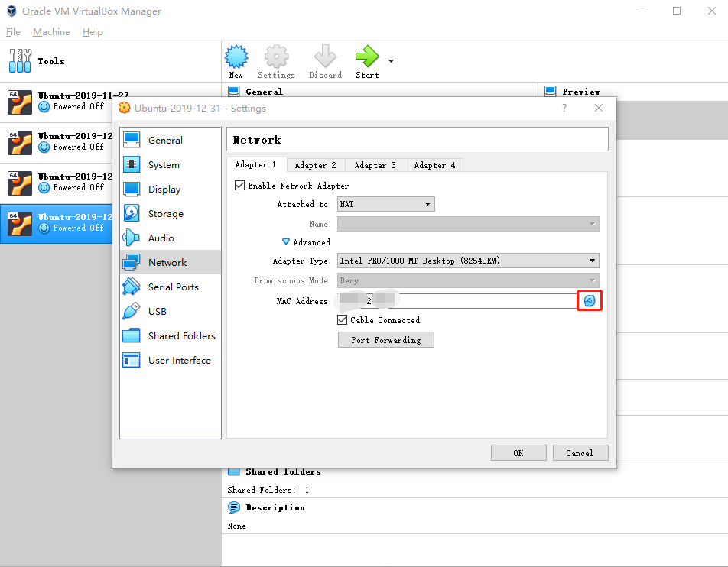Collapse the Advanced section
The width and height of the screenshot is (728, 567).
pos(286,241)
